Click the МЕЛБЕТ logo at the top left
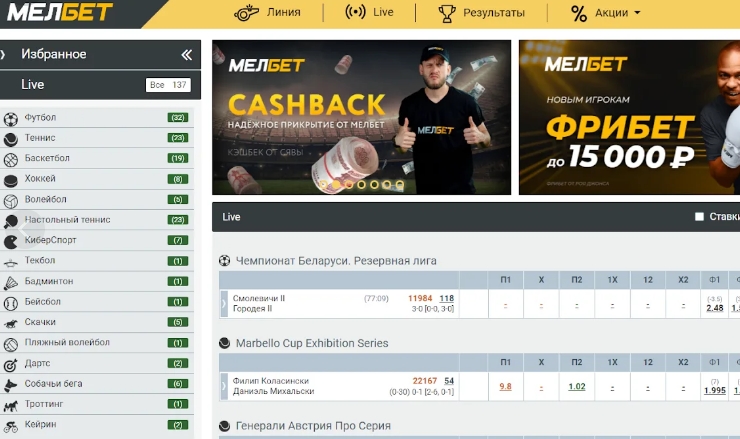Image resolution: width=740 pixels, height=439 pixels. point(60,12)
